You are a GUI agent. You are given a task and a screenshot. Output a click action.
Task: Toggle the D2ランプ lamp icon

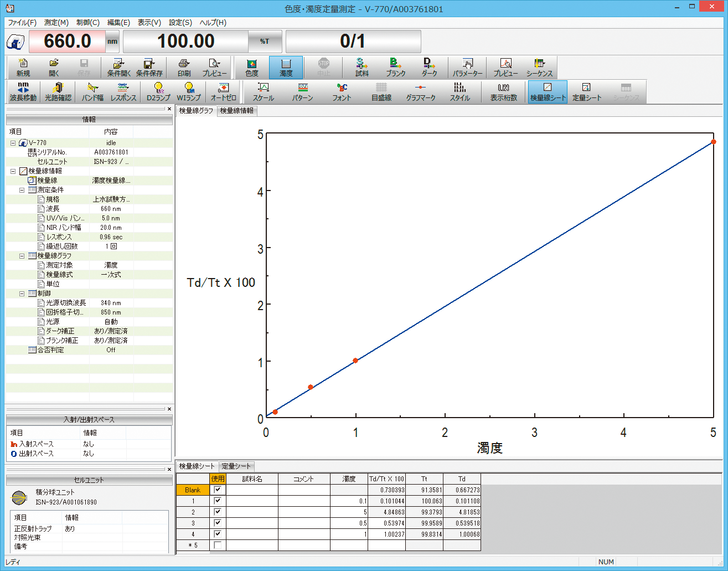click(x=158, y=92)
